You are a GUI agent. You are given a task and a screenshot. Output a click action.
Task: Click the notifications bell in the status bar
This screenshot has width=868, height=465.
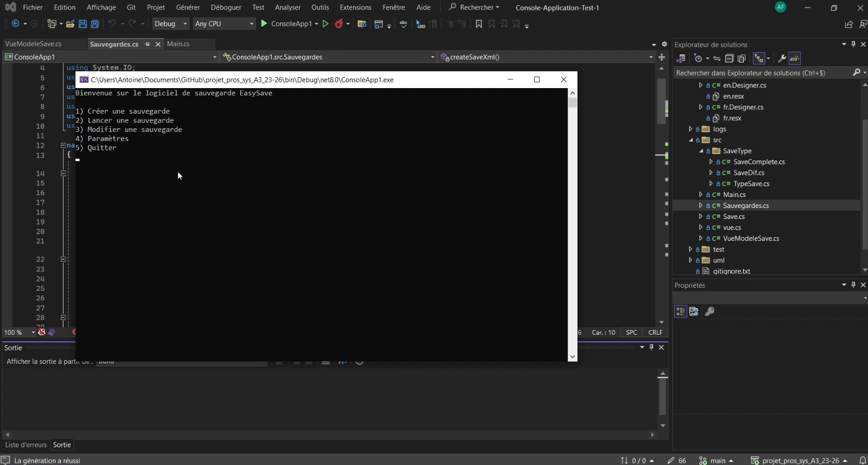pyautogui.click(x=863, y=460)
